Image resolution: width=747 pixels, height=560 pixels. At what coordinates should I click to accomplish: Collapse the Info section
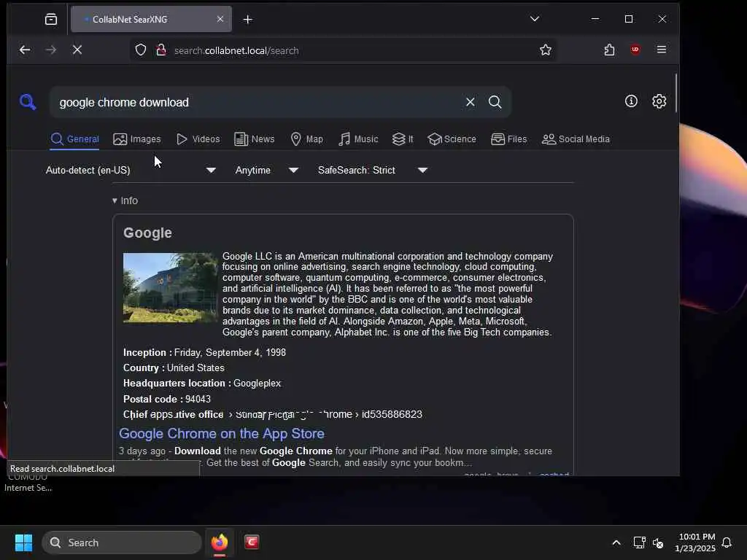[125, 201]
